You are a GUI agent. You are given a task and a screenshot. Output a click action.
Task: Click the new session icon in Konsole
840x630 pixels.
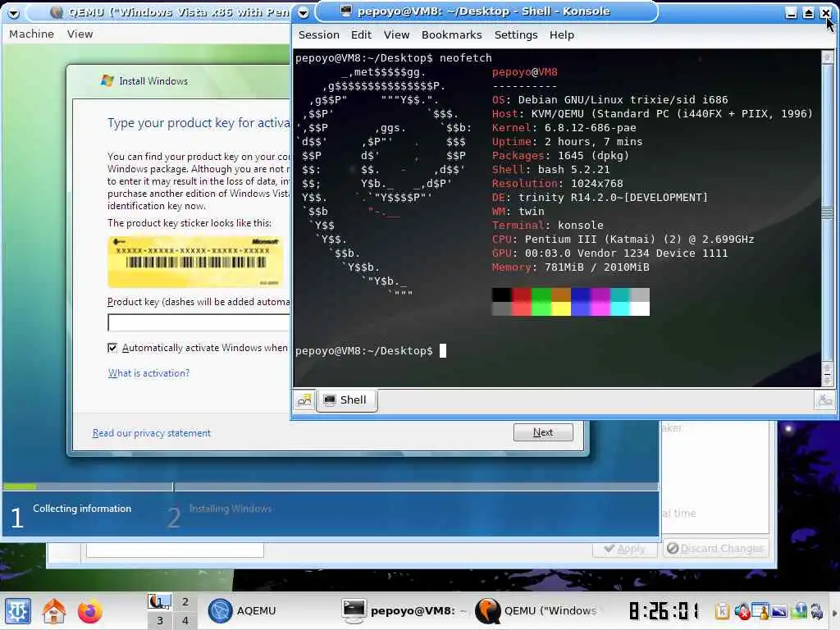pos(304,400)
